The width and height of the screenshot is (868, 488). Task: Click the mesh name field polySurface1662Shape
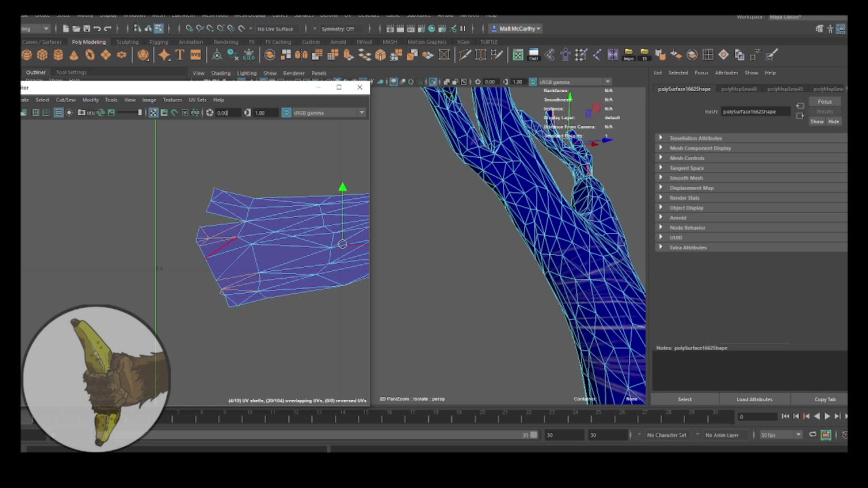[x=757, y=112]
